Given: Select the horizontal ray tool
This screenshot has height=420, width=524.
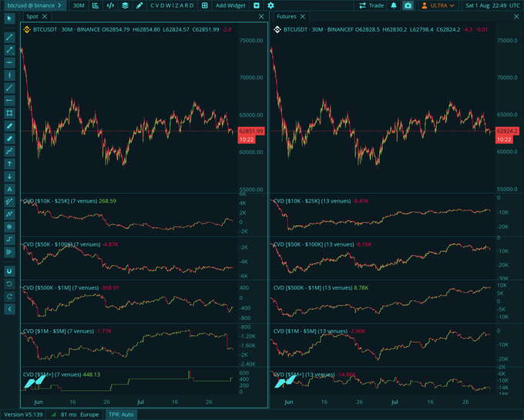Looking at the screenshot, I should [9, 101].
